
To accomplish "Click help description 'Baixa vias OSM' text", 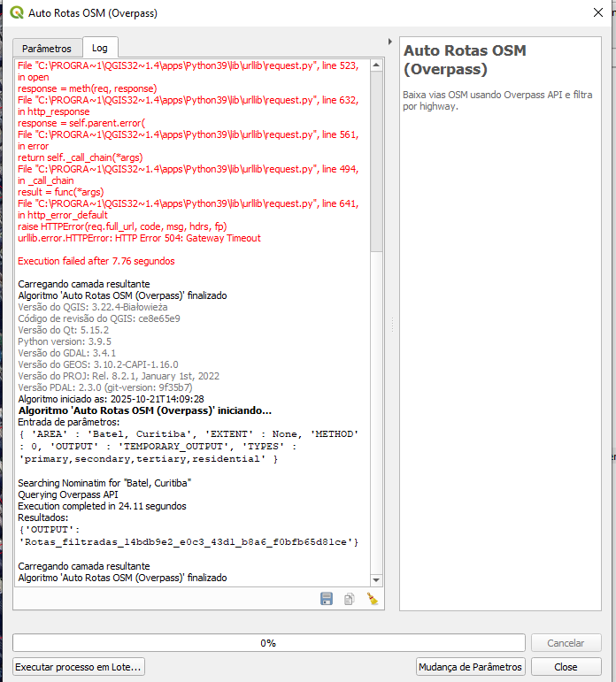I will point(497,101).
